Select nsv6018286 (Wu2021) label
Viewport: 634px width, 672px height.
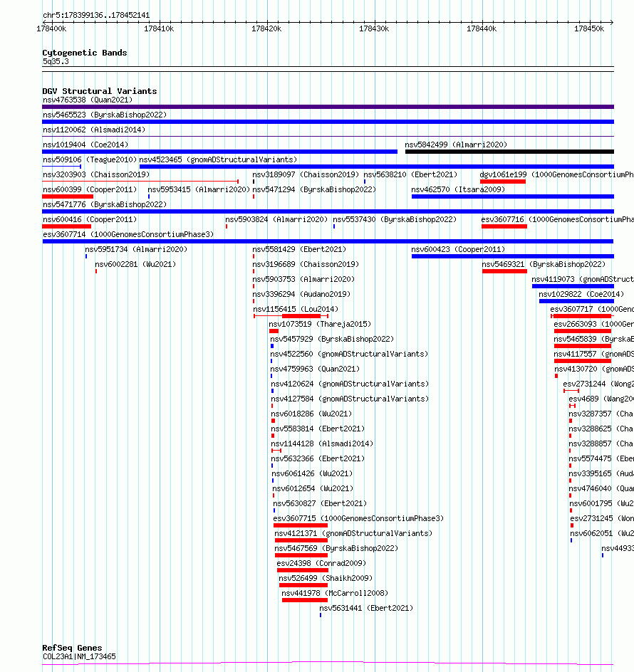point(311,414)
